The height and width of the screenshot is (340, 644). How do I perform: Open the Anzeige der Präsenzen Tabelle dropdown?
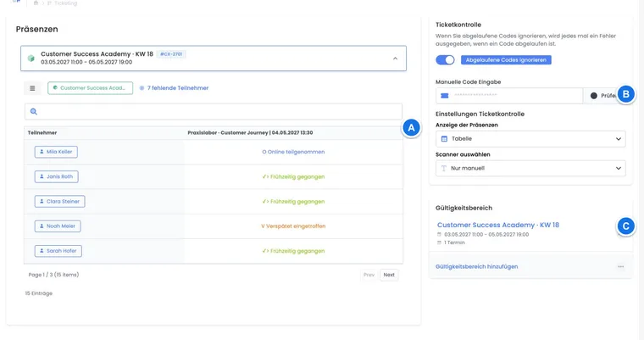(x=530, y=139)
